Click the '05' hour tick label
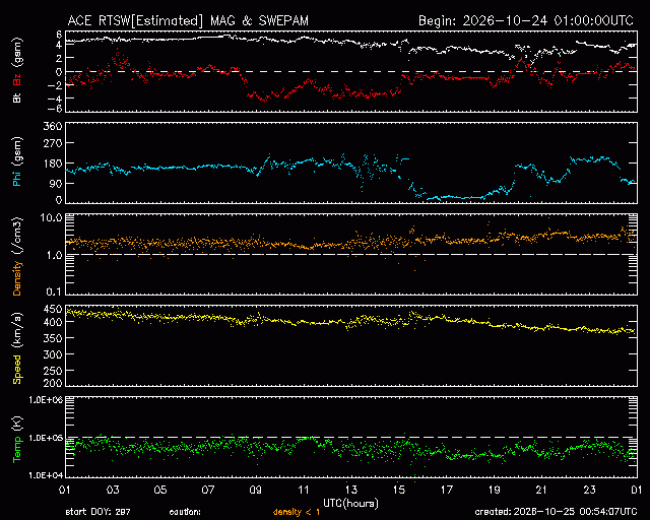Viewport: 650px width, 520px height. click(160, 490)
